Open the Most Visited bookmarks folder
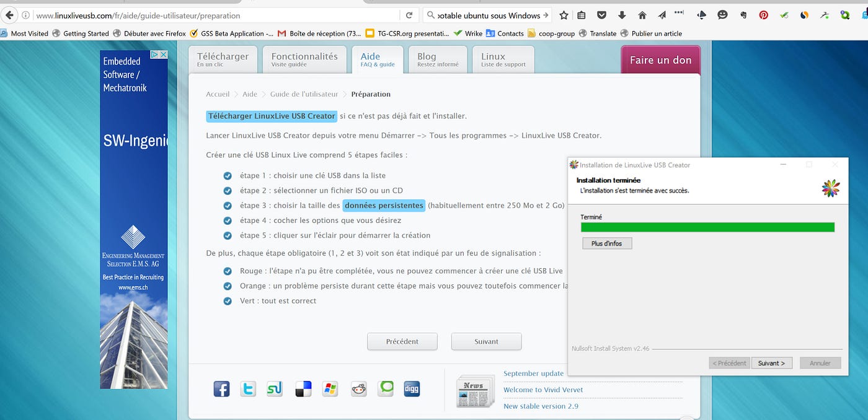Screen dimensions: 868x420 [25, 33]
